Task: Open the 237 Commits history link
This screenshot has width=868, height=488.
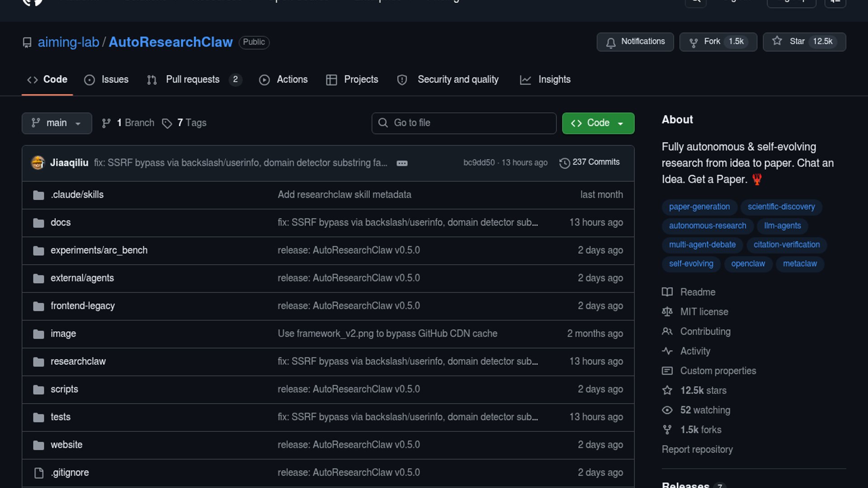Action: (590, 163)
